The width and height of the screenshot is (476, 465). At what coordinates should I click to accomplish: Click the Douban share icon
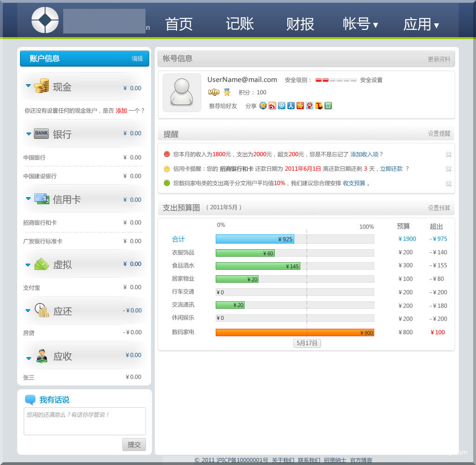pyautogui.click(x=328, y=106)
